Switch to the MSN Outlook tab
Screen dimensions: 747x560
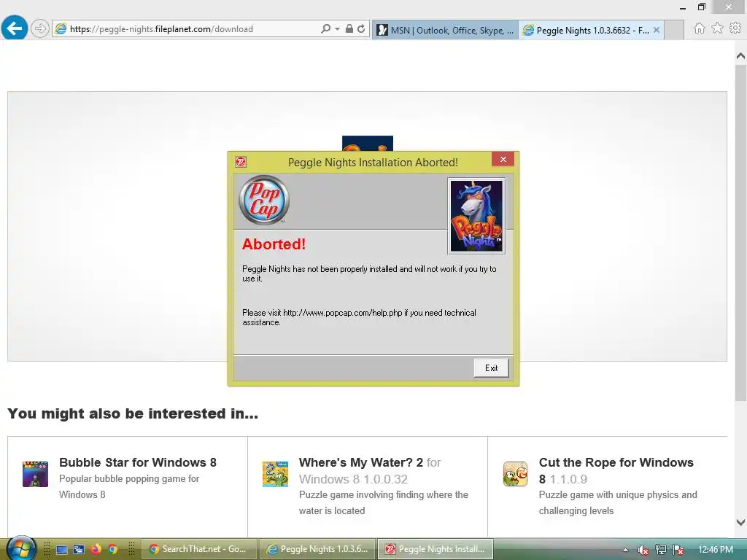pyautogui.click(x=445, y=30)
